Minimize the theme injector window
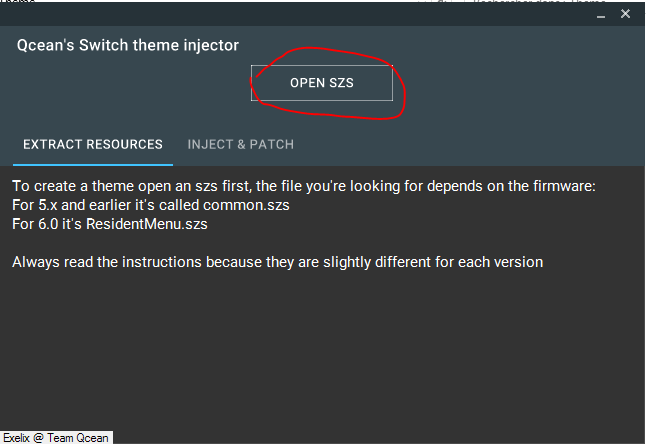Image resolution: width=646 pixels, height=445 pixels. (x=601, y=14)
